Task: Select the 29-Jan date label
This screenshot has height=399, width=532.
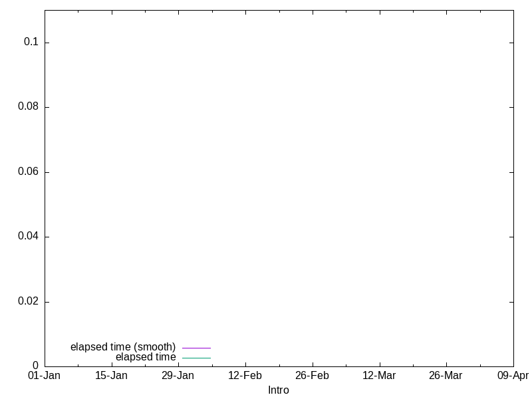Action: coord(178,376)
